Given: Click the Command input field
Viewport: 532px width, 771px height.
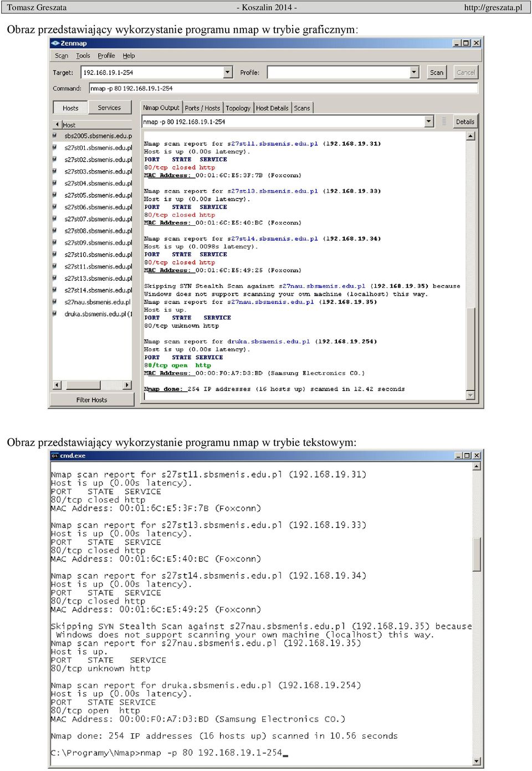Looking at the screenshot, I should point(283,88).
